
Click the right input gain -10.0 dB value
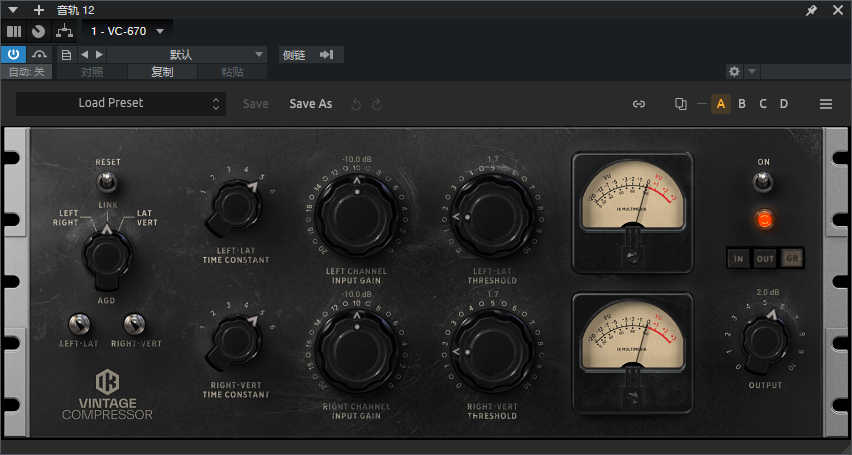tap(356, 294)
